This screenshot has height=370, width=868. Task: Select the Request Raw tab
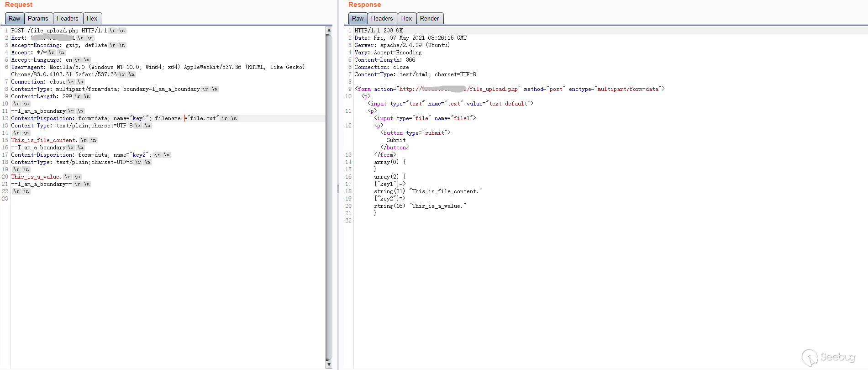pyautogui.click(x=14, y=18)
